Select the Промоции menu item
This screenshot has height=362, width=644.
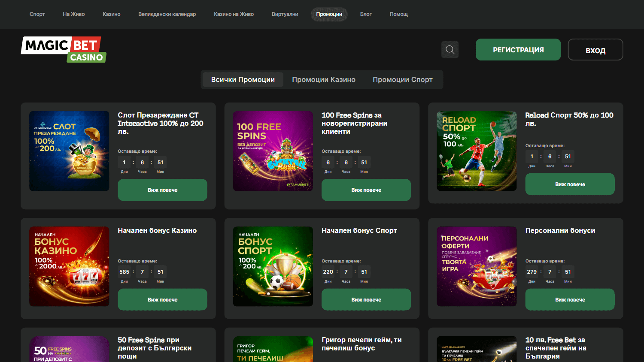[x=329, y=14]
